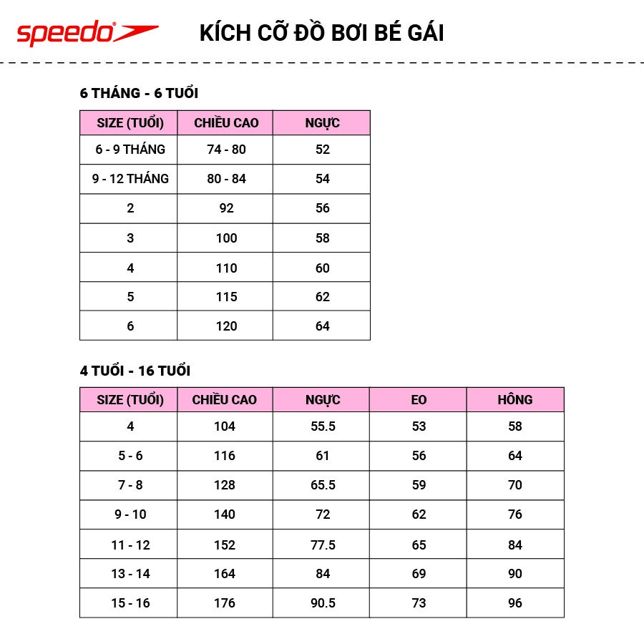Viewport: 644px width, 644px height.
Task: Click the hip value 96 cell
Action: (x=515, y=603)
